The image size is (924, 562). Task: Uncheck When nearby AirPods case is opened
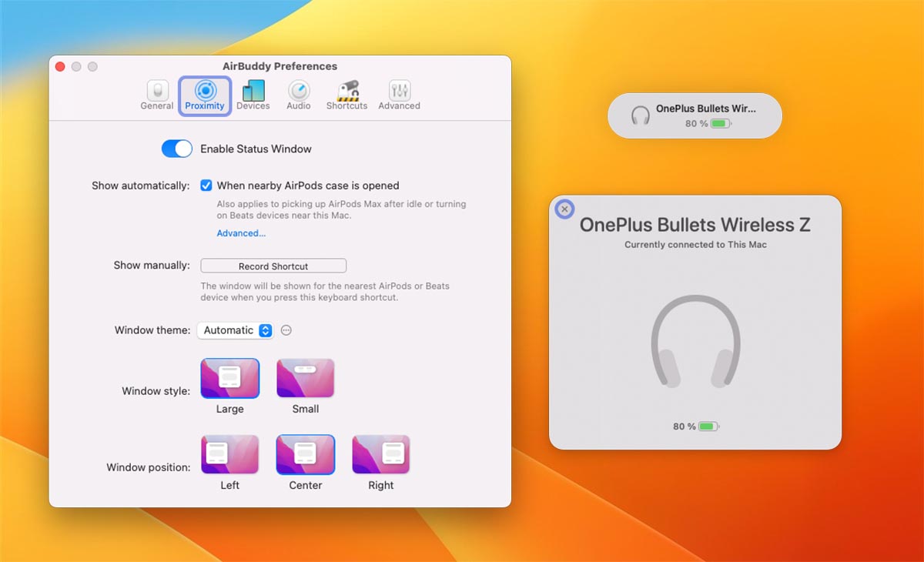(x=206, y=186)
